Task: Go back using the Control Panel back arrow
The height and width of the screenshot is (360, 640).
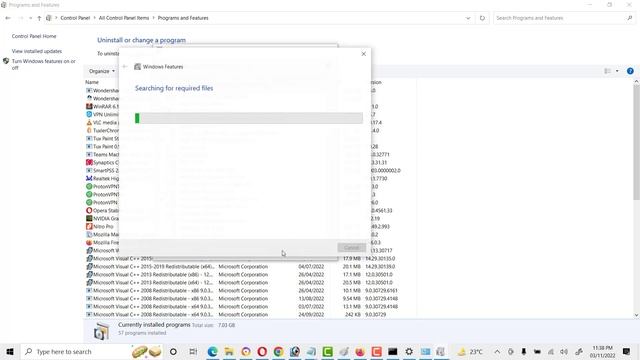Action: click(8, 18)
